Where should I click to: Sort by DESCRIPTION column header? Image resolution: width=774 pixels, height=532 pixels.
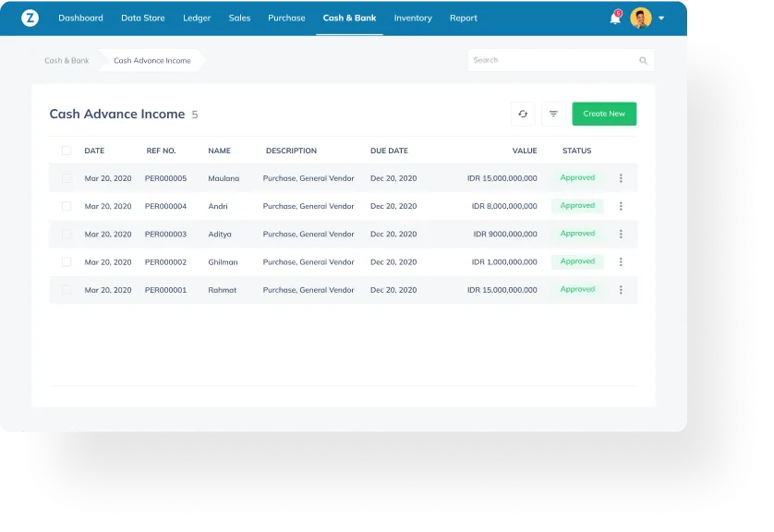[291, 151]
